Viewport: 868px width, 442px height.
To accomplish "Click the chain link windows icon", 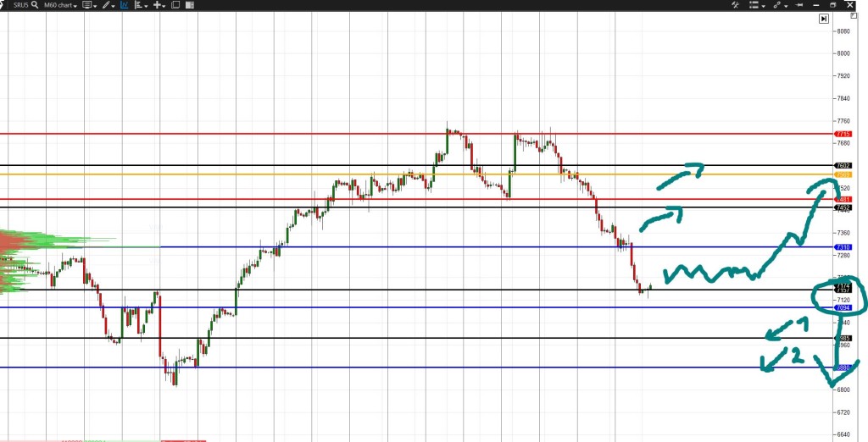I will [x=780, y=5].
